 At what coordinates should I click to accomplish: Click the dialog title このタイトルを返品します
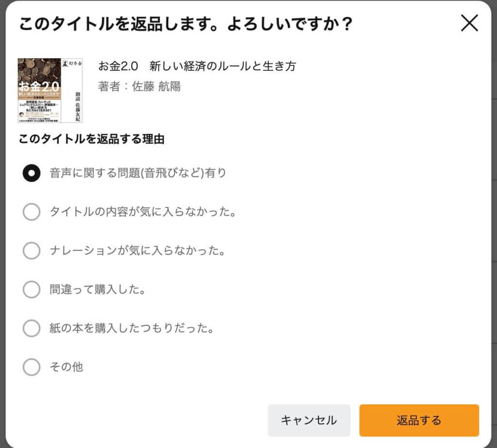click(x=185, y=24)
